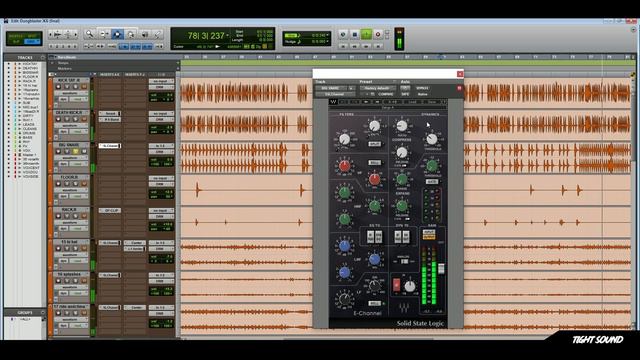This screenshot has height=360, width=640.
Task: Click the COMPARE button in plugin header
Action: 386,94
